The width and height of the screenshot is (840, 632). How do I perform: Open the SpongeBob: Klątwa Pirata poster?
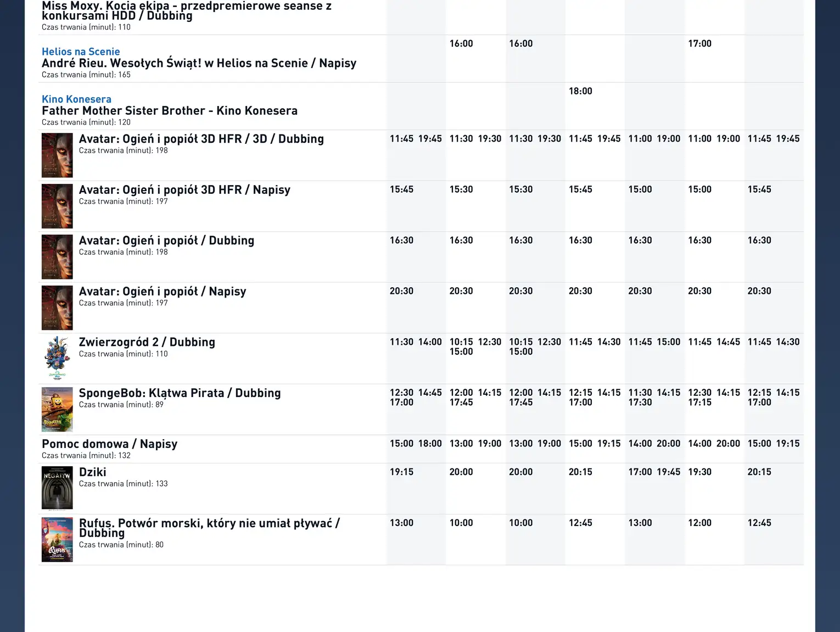point(57,409)
